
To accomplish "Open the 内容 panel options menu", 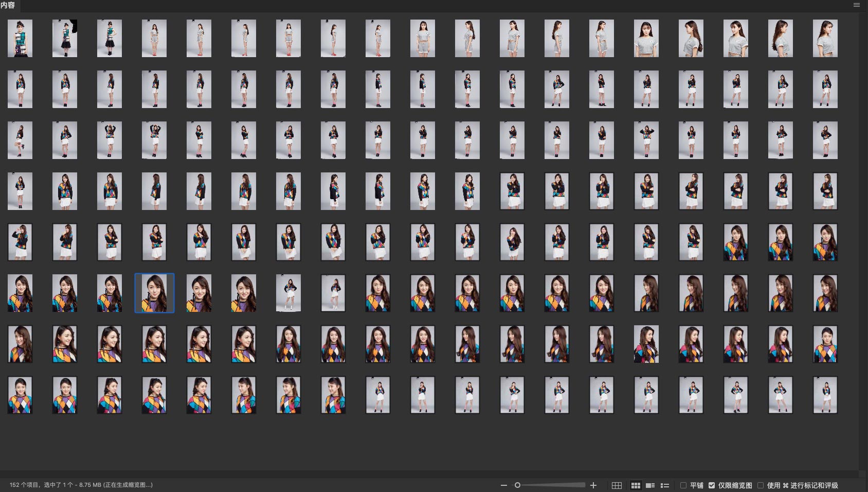I will (857, 5).
